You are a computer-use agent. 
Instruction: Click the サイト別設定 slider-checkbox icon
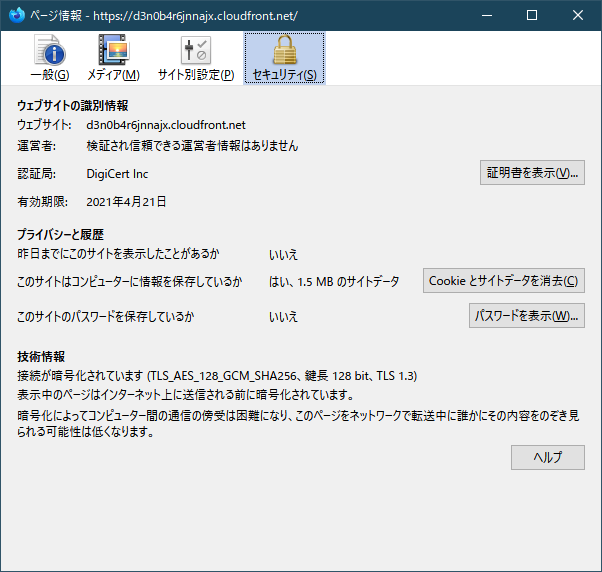(x=195, y=50)
